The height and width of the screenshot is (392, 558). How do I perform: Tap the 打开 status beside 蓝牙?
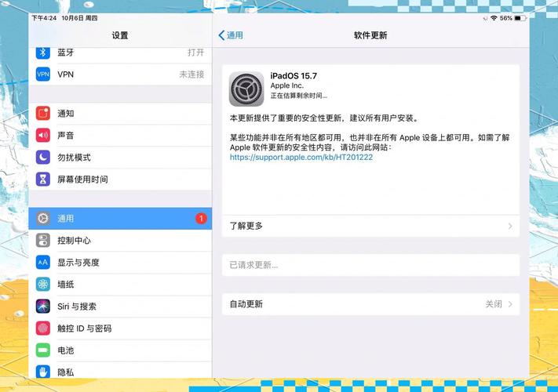(x=195, y=53)
